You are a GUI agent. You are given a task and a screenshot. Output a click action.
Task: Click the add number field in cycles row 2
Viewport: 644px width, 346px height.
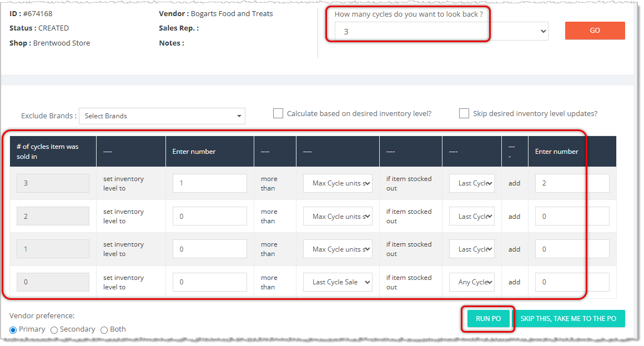tap(572, 216)
